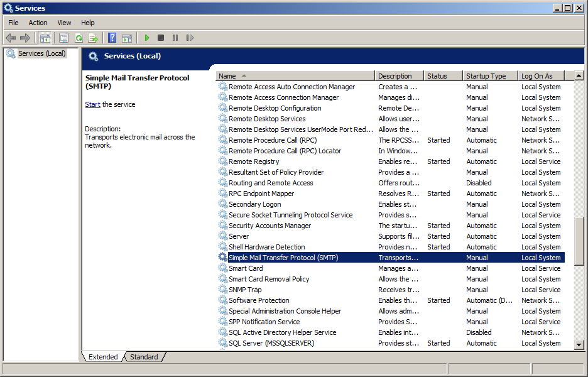Click the Restart Service toolbar icon
Screen dimensions: 588x377
(190, 38)
